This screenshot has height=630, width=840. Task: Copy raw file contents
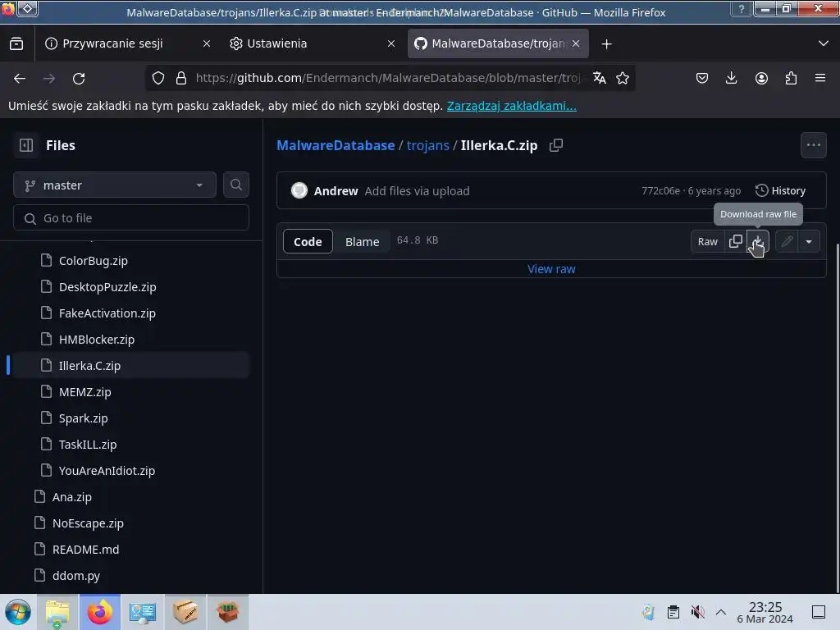736,242
